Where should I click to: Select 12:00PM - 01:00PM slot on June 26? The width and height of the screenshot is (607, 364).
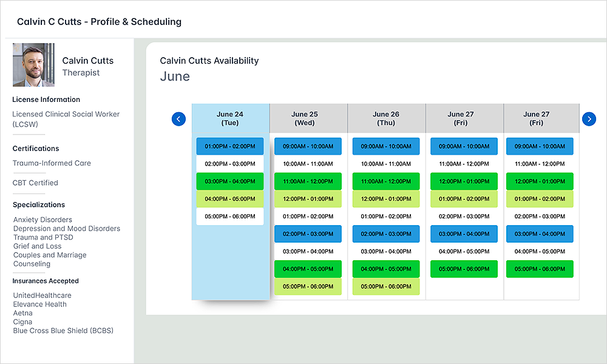tap(386, 199)
